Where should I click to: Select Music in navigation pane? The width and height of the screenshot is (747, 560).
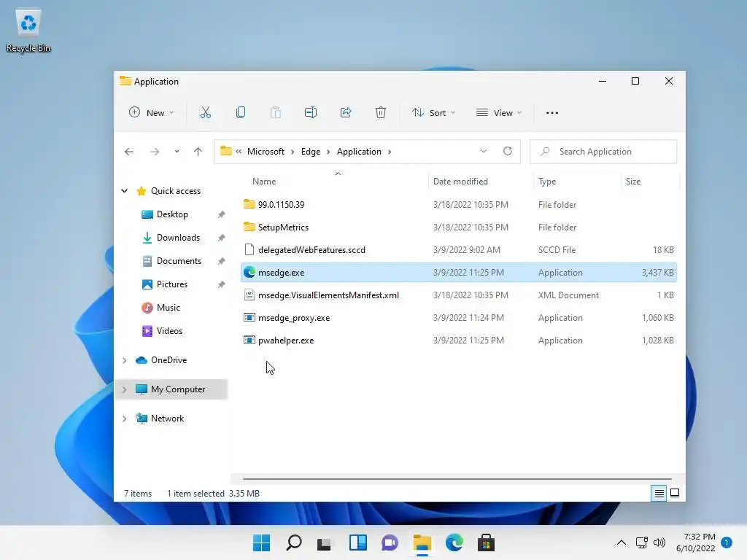click(x=169, y=308)
